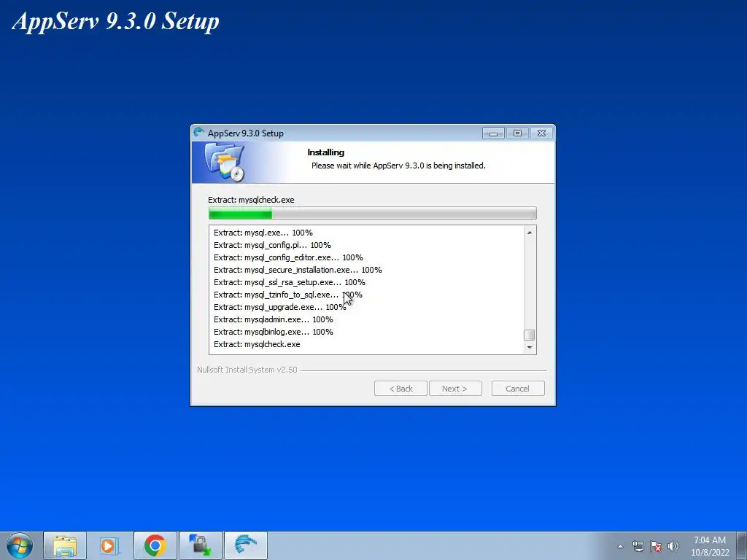Viewport: 747px width, 560px height.
Task: Click the 'Extract: mysqlcheck.exe' status above progress bar
Action: [251, 200]
